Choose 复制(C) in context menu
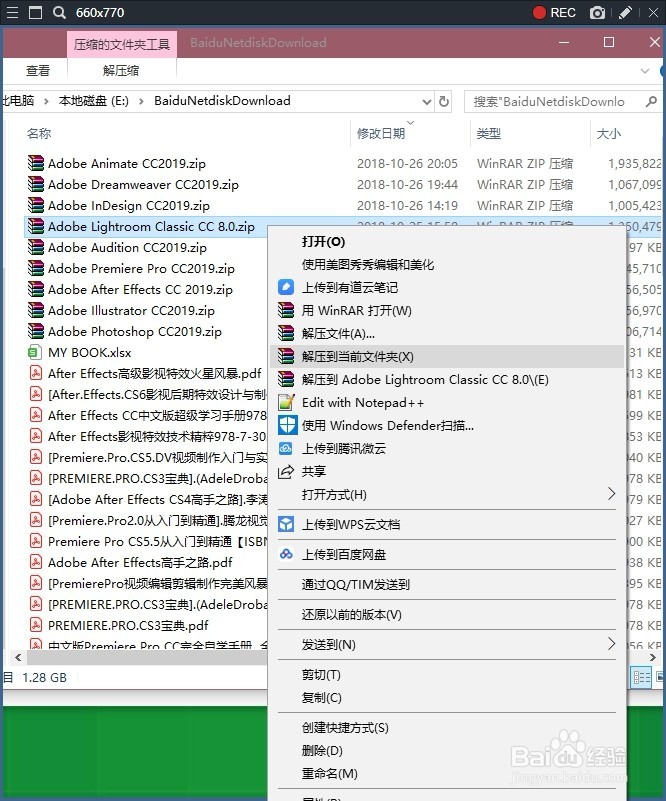This screenshot has width=666, height=801. [x=321, y=698]
